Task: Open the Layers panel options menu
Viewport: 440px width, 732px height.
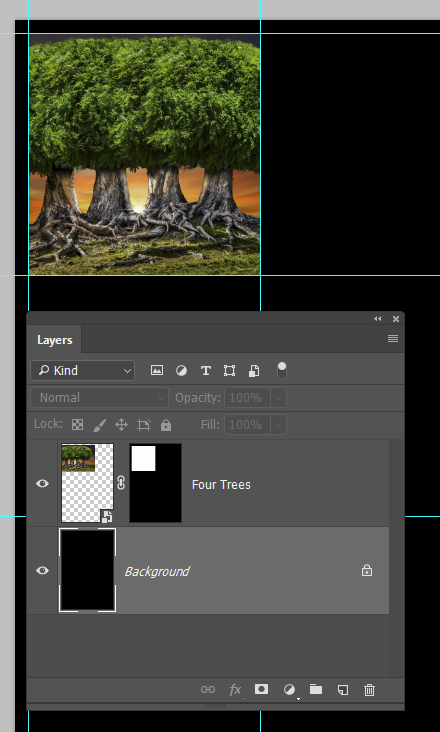Action: coord(393,339)
